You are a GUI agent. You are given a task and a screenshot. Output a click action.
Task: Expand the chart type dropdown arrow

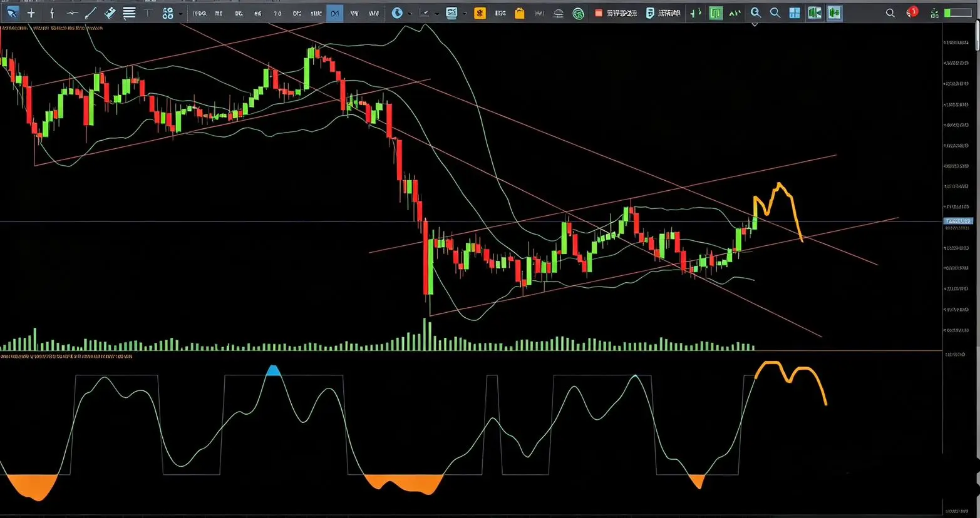coord(436,13)
